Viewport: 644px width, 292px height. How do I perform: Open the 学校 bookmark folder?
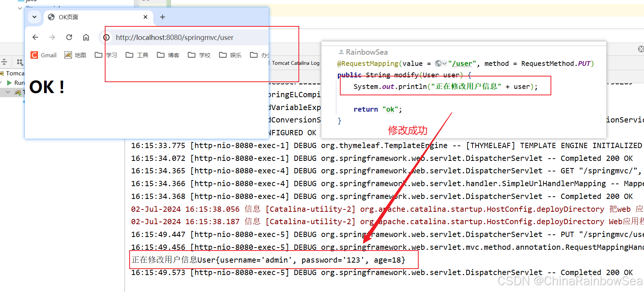pos(199,55)
